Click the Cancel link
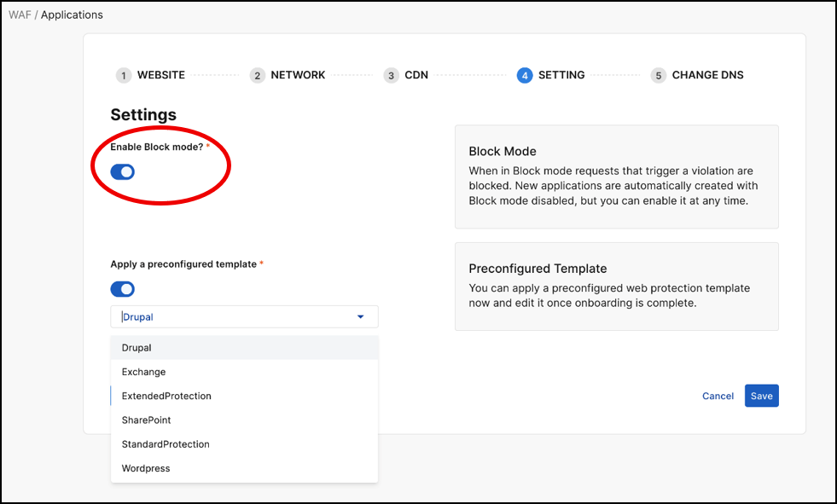The height and width of the screenshot is (504, 837). (x=718, y=396)
